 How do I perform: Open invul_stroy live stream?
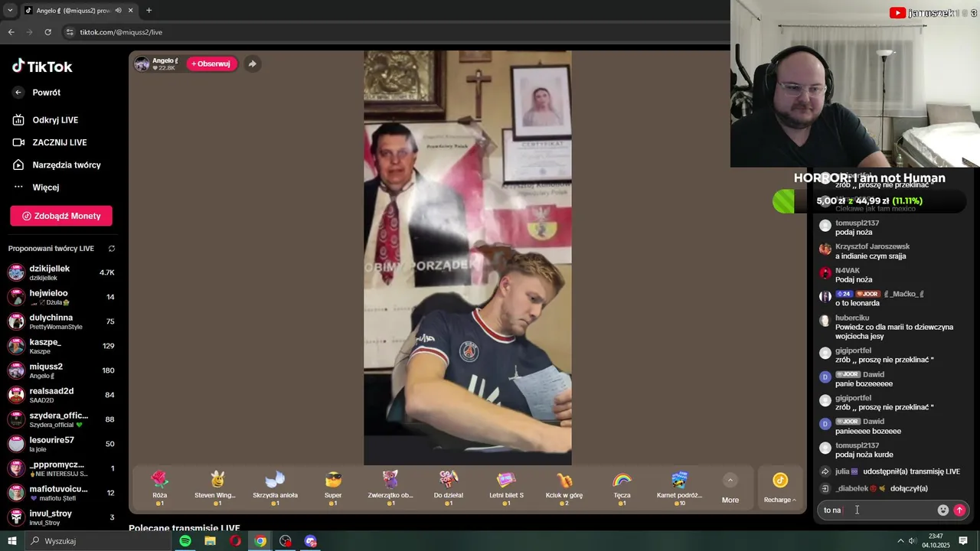tap(61, 517)
